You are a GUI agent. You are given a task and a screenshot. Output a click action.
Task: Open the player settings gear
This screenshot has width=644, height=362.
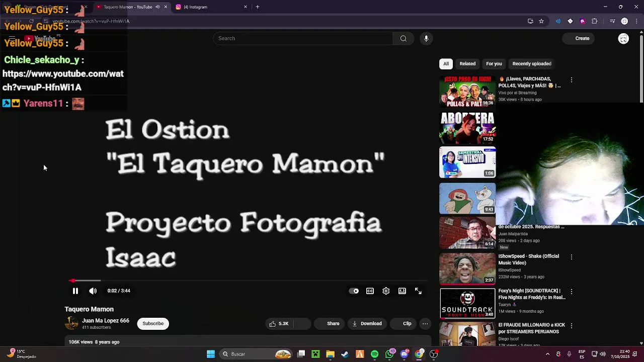[386, 291]
